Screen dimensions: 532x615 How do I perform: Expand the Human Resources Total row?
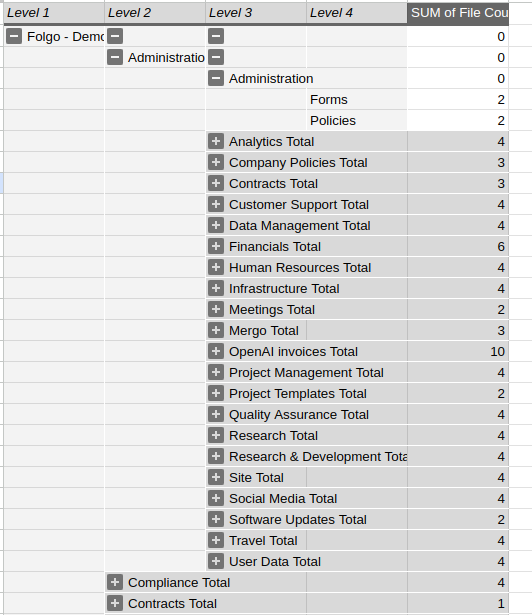pyautogui.click(x=216, y=267)
